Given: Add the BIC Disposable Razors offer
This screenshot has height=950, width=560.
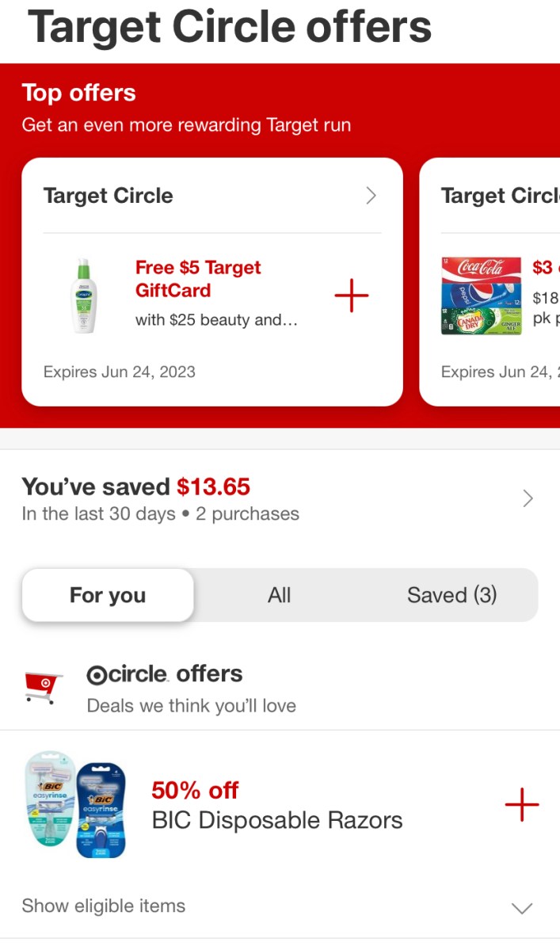Looking at the screenshot, I should click(x=522, y=804).
